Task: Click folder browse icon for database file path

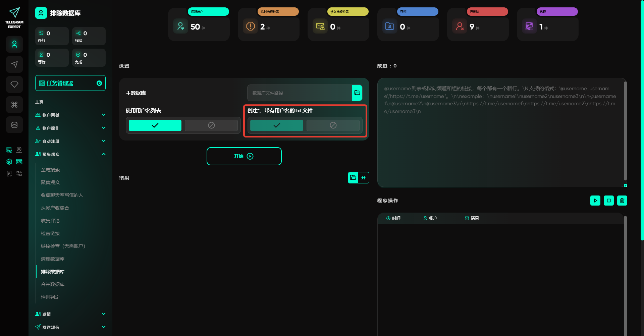Action: pyautogui.click(x=357, y=93)
